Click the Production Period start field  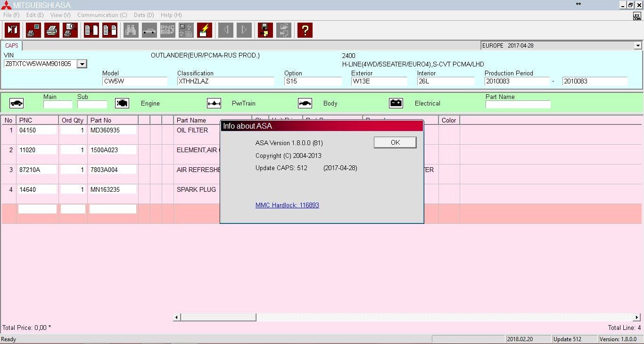pos(517,81)
